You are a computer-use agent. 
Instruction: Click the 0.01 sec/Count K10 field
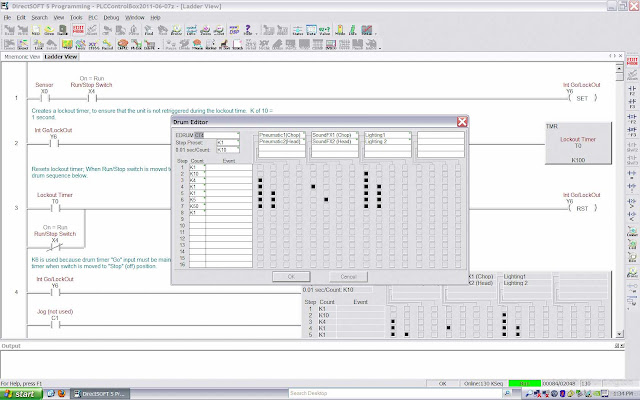pos(228,150)
